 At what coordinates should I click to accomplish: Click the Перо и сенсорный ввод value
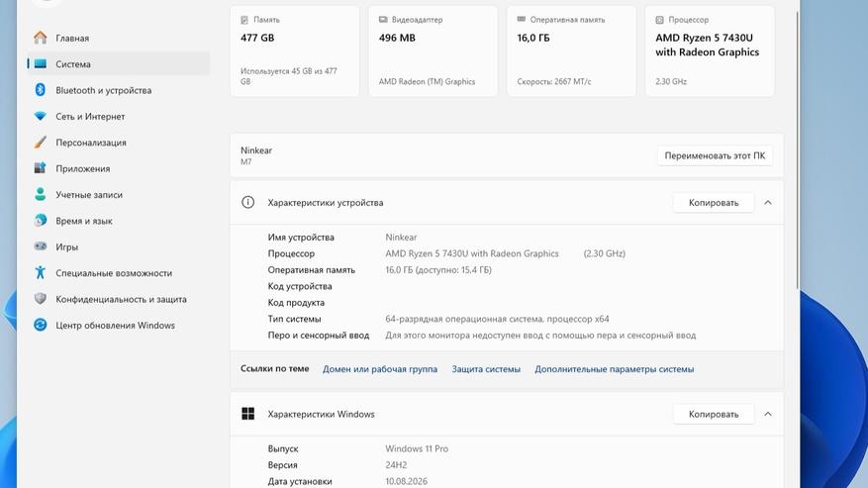[540, 336]
